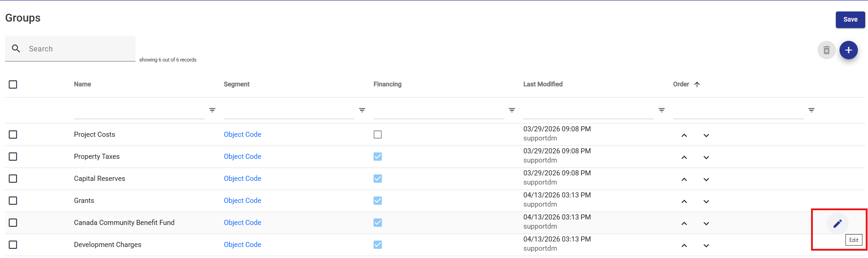The width and height of the screenshot is (868, 258).
Task: Move Grants up in order
Action: (x=684, y=202)
